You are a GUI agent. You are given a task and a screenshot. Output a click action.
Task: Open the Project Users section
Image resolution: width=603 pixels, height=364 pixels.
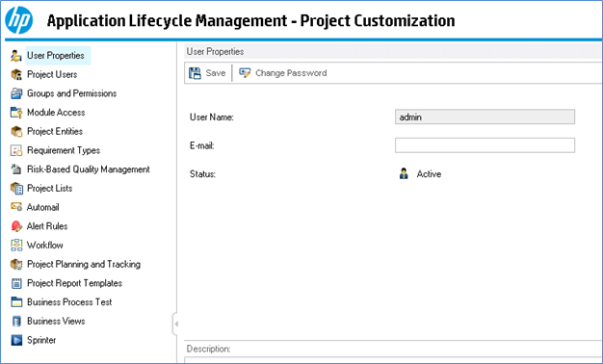52,74
